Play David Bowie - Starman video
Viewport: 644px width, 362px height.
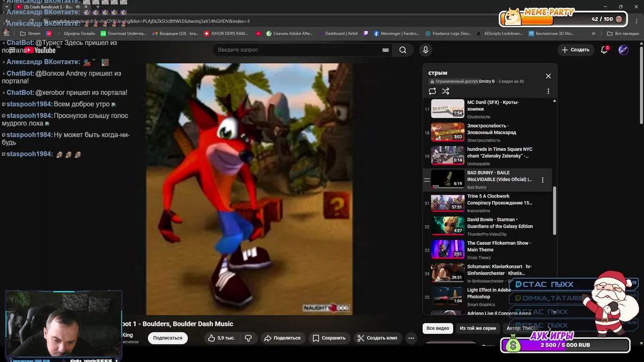[488, 226]
